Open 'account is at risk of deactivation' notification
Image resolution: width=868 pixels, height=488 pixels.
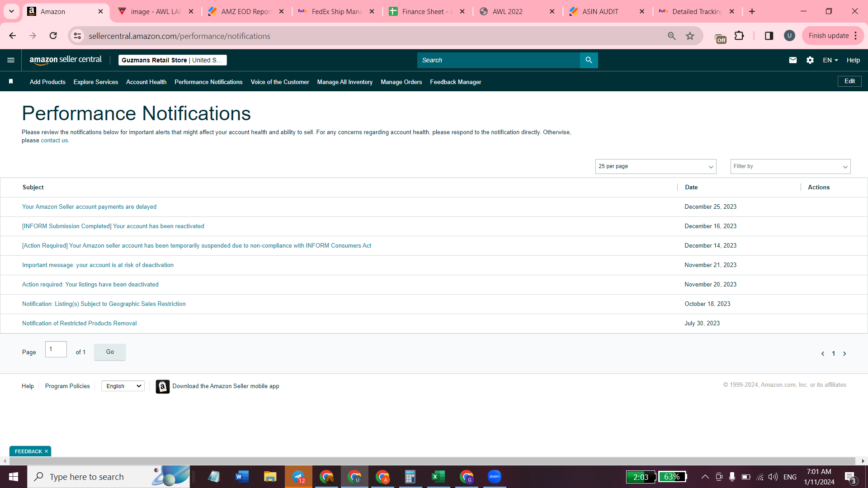pyautogui.click(x=98, y=265)
